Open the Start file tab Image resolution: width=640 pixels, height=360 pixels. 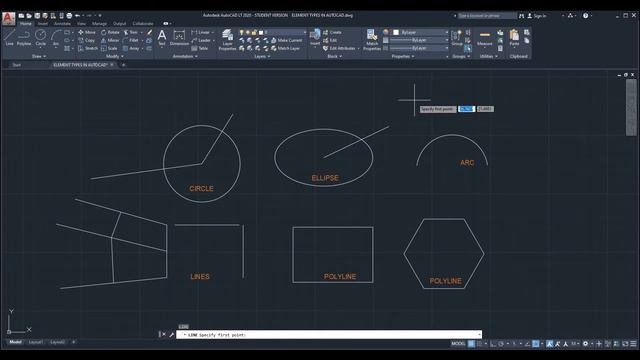pyautogui.click(x=17, y=65)
